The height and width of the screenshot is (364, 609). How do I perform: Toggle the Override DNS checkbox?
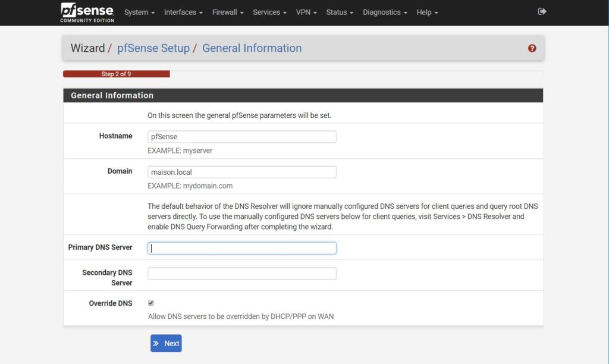(x=151, y=303)
